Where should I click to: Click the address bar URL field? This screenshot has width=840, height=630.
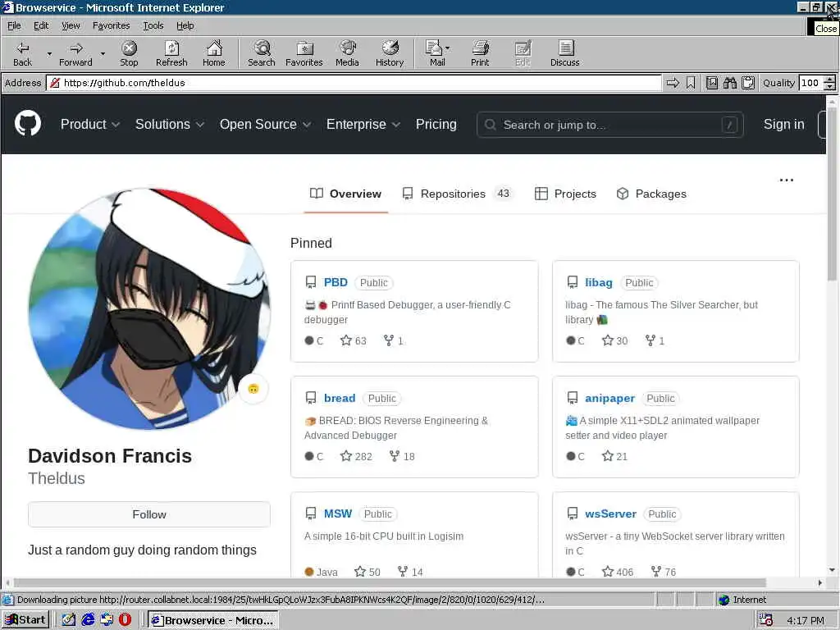tap(354, 83)
